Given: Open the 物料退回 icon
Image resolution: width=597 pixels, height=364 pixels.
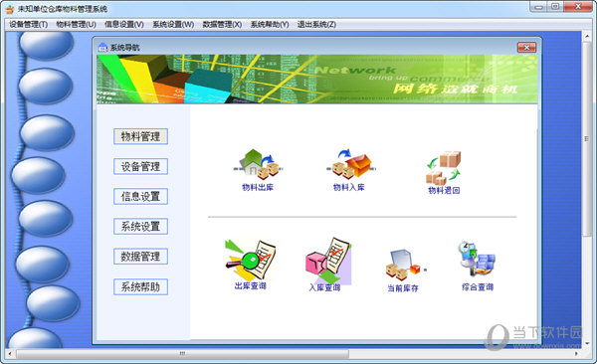Looking at the screenshot, I should 444,167.
